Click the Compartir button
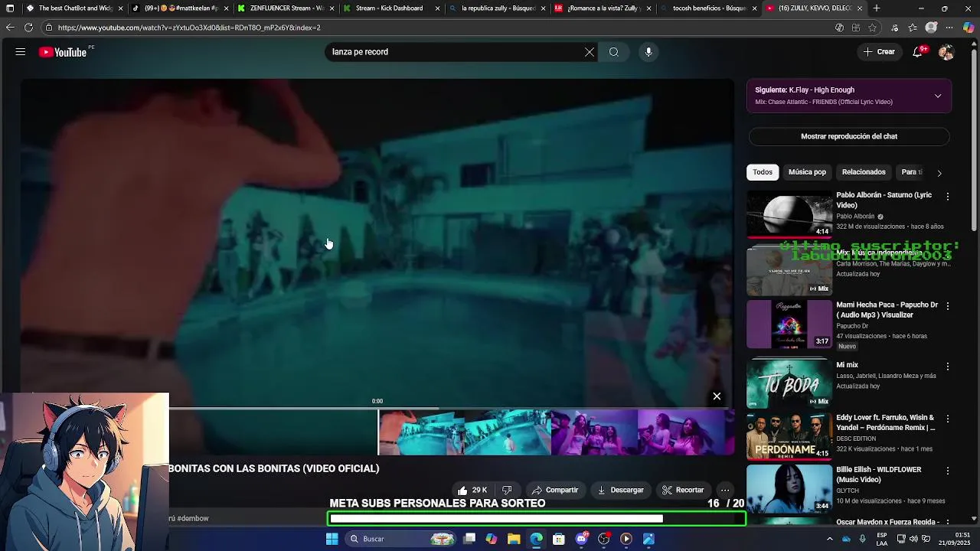This screenshot has width=980, height=551. [555, 490]
